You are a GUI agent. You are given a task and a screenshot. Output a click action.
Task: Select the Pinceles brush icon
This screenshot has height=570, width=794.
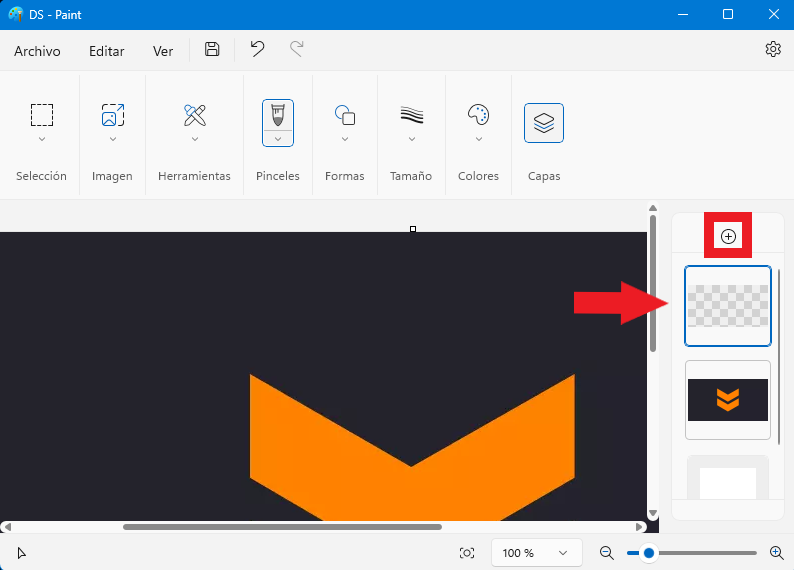pos(278,115)
